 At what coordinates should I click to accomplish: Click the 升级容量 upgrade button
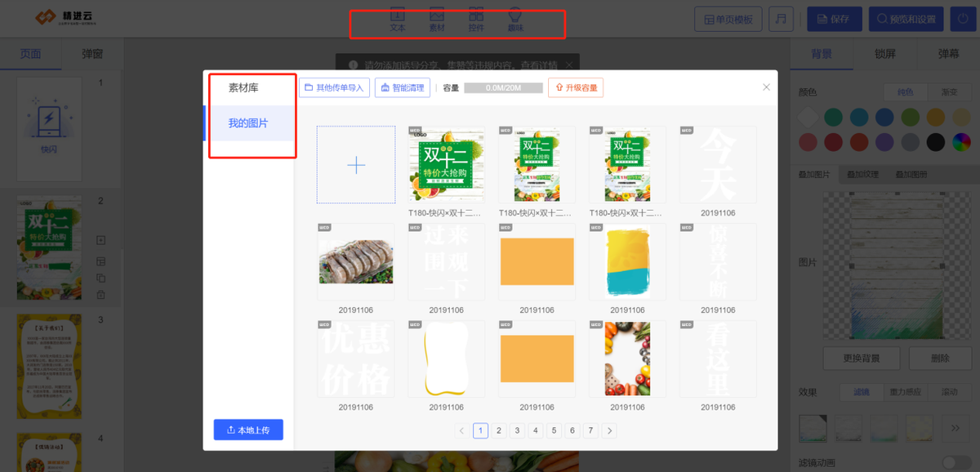(576, 87)
